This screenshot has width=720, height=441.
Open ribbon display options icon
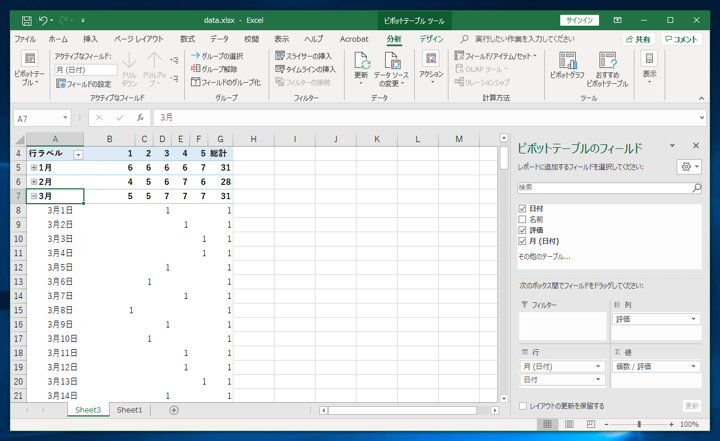pos(618,20)
